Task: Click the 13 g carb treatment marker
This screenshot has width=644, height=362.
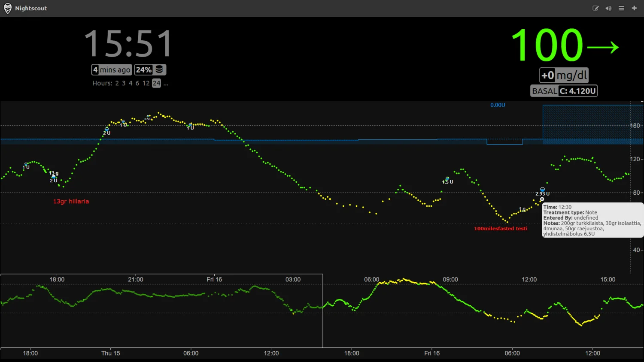Action: click(x=54, y=176)
